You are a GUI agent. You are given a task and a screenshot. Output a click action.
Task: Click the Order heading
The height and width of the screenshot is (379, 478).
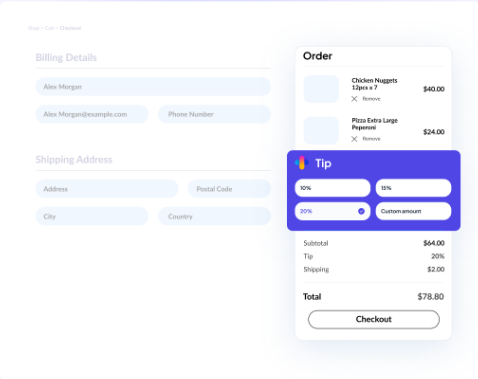(x=318, y=56)
